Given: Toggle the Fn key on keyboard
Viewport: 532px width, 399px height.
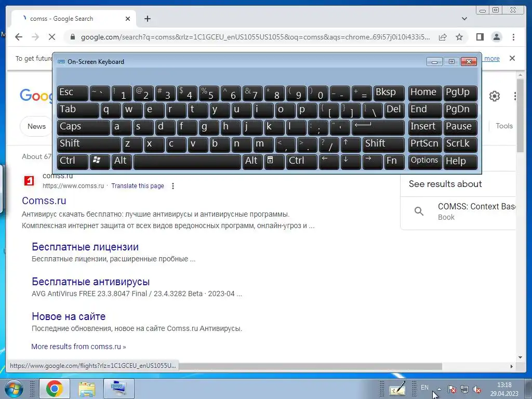Looking at the screenshot, I should tap(394, 162).
